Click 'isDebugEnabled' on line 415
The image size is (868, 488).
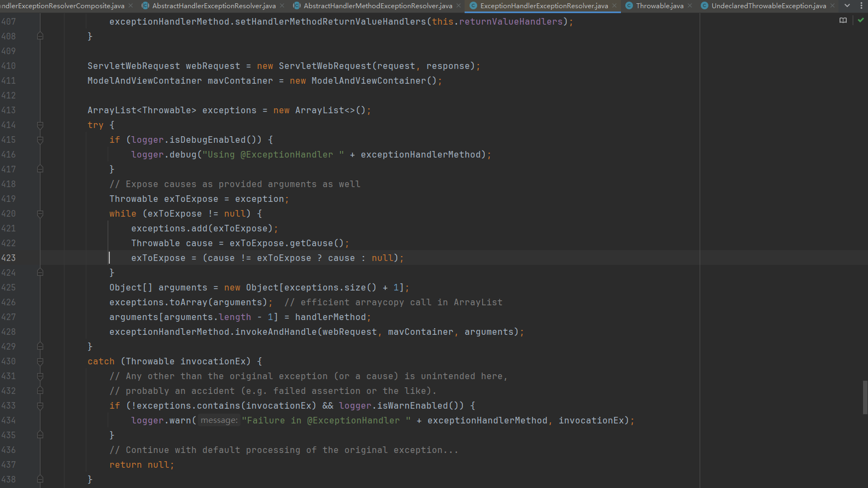[x=208, y=140]
